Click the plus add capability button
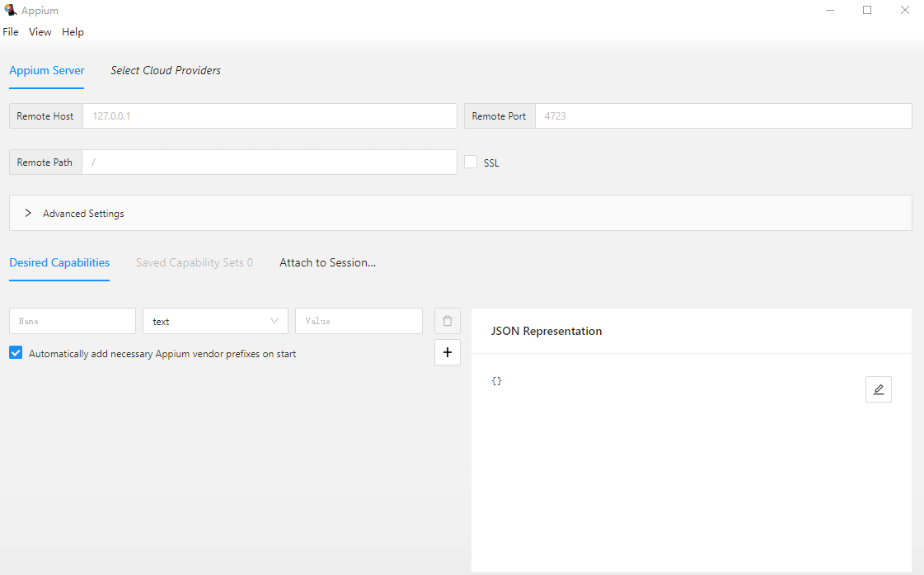 [x=447, y=352]
